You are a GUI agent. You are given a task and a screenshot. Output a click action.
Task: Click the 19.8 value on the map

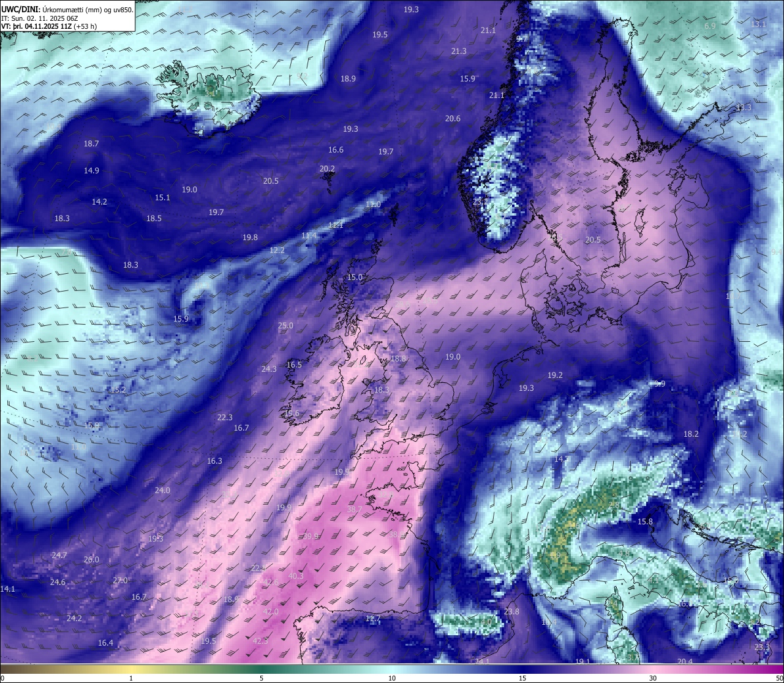click(250, 238)
